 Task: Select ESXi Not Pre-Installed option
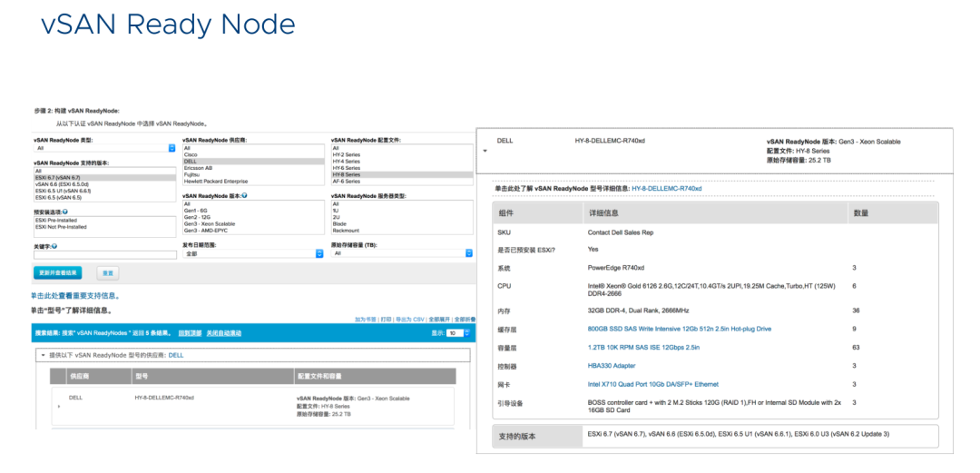105,226
